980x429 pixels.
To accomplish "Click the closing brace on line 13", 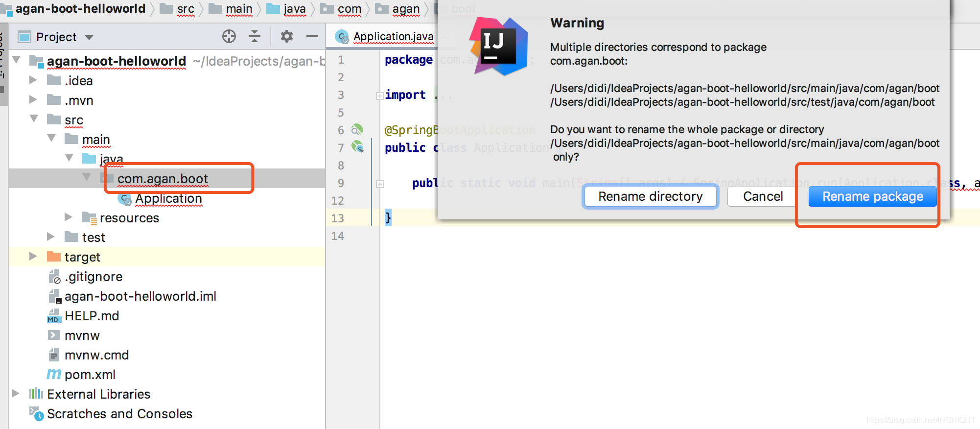I will tap(388, 217).
